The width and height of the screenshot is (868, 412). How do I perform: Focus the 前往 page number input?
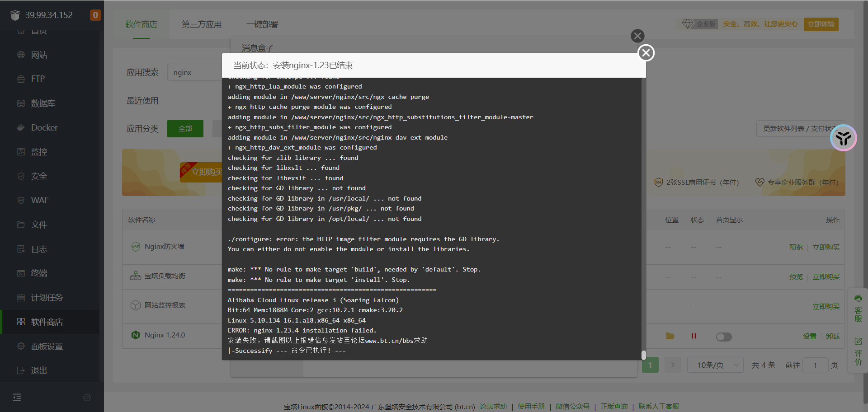815,365
